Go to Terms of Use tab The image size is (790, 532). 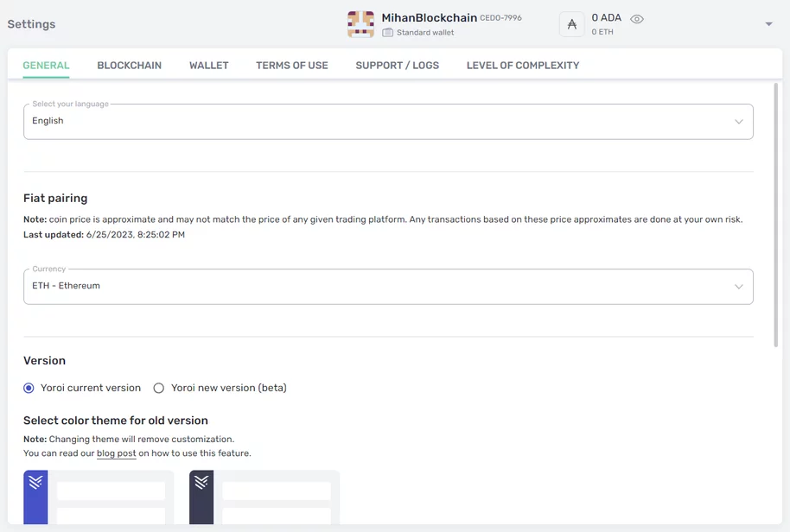[x=292, y=66]
